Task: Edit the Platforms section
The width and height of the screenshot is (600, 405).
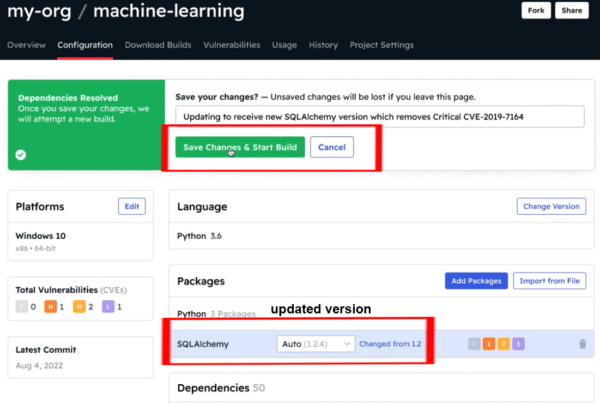Action: click(132, 206)
